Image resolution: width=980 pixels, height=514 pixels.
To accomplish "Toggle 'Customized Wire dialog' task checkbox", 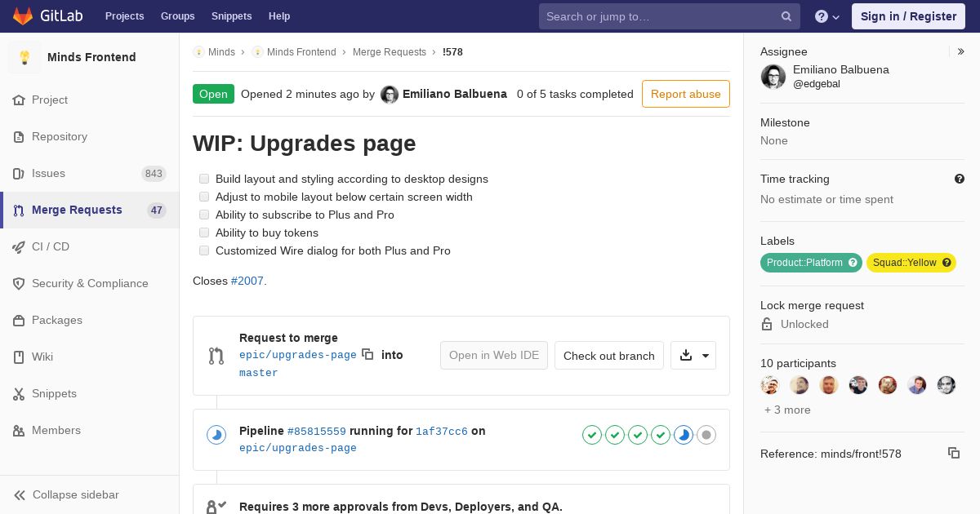I will tap(204, 250).
